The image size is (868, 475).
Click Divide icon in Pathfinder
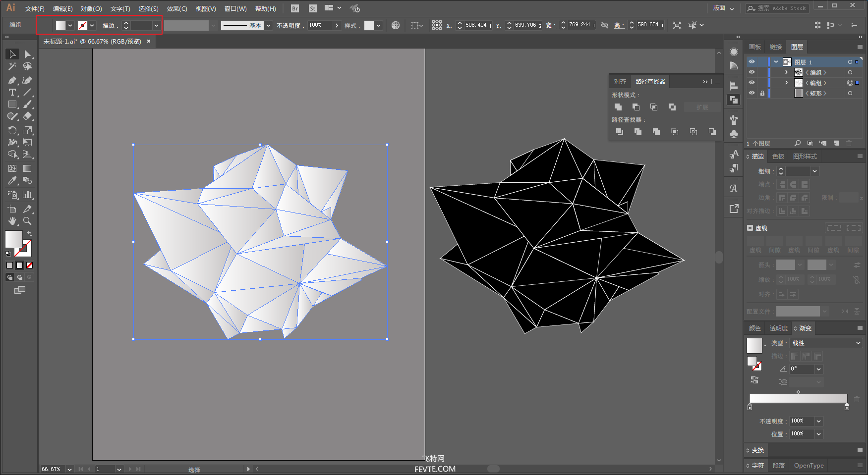click(620, 132)
